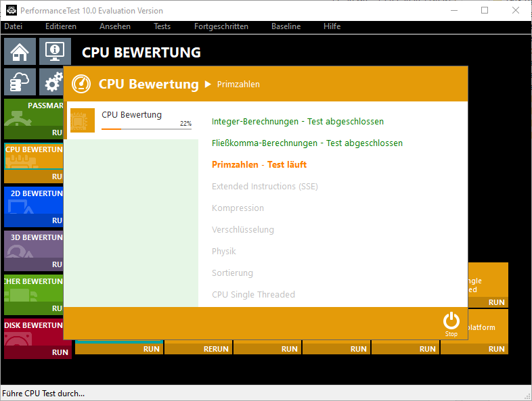
Task: Click the 'CPU Single Threaded' entry
Action: pyautogui.click(x=253, y=295)
